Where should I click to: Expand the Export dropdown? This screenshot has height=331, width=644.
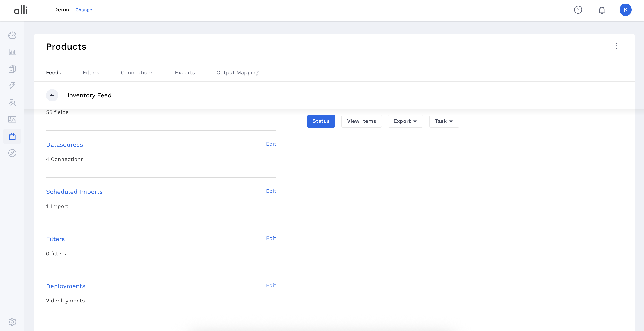[405, 121]
